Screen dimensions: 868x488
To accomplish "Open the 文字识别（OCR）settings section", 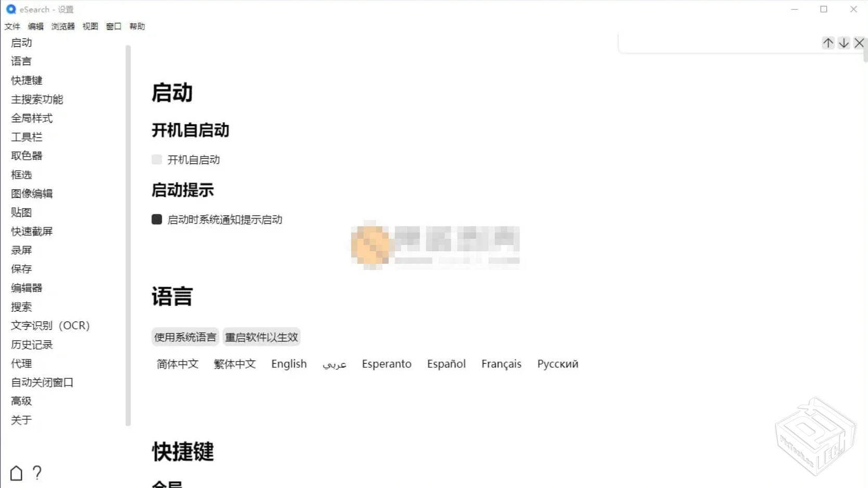I will click(50, 325).
